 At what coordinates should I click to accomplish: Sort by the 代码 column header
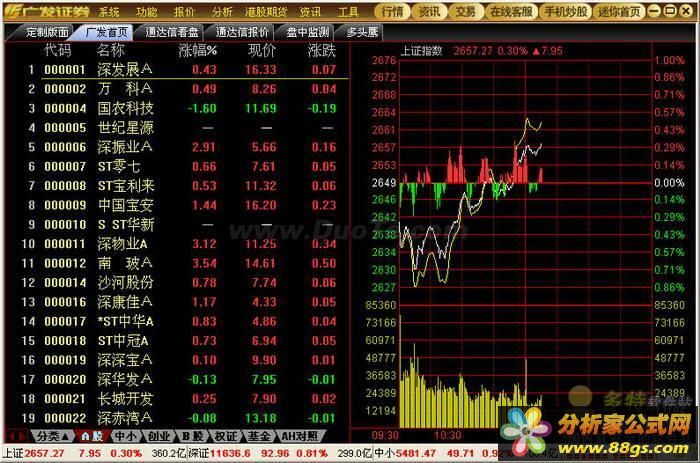click(x=58, y=50)
